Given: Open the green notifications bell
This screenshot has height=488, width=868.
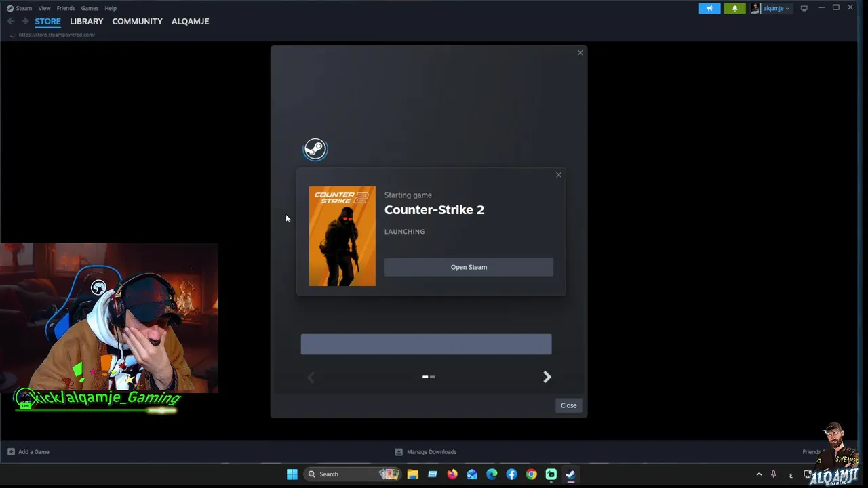Looking at the screenshot, I should (x=734, y=8).
